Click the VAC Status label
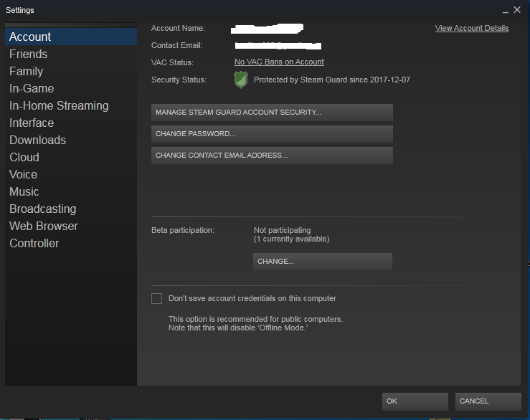 click(x=172, y=63)
